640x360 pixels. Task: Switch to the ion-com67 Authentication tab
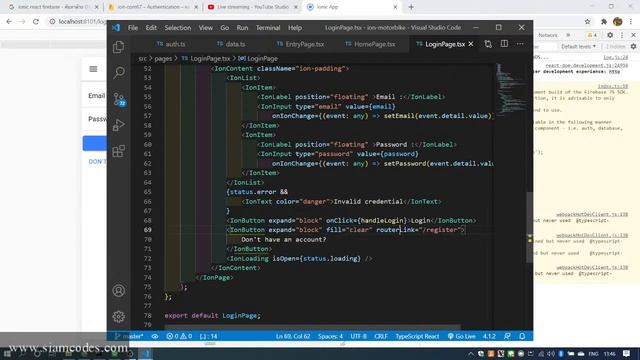click(x=152, y=7)
